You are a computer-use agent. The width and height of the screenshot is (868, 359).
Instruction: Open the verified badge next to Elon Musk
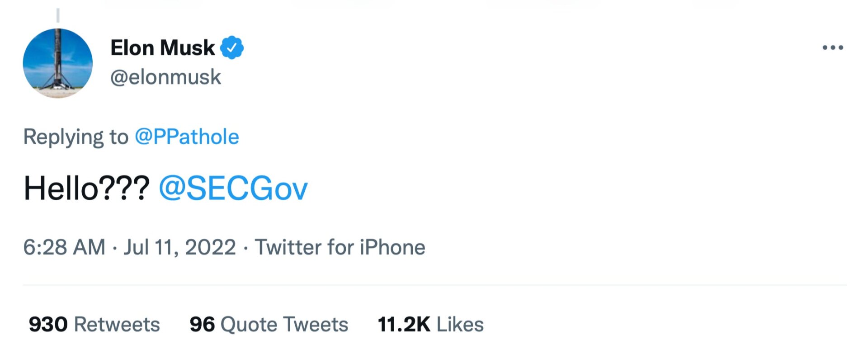(x=233, y=47)
